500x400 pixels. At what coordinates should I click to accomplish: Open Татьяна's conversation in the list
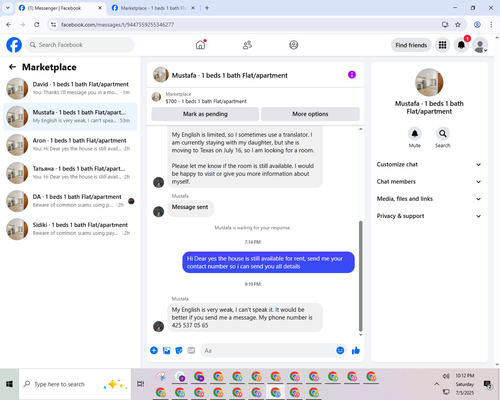70,173
